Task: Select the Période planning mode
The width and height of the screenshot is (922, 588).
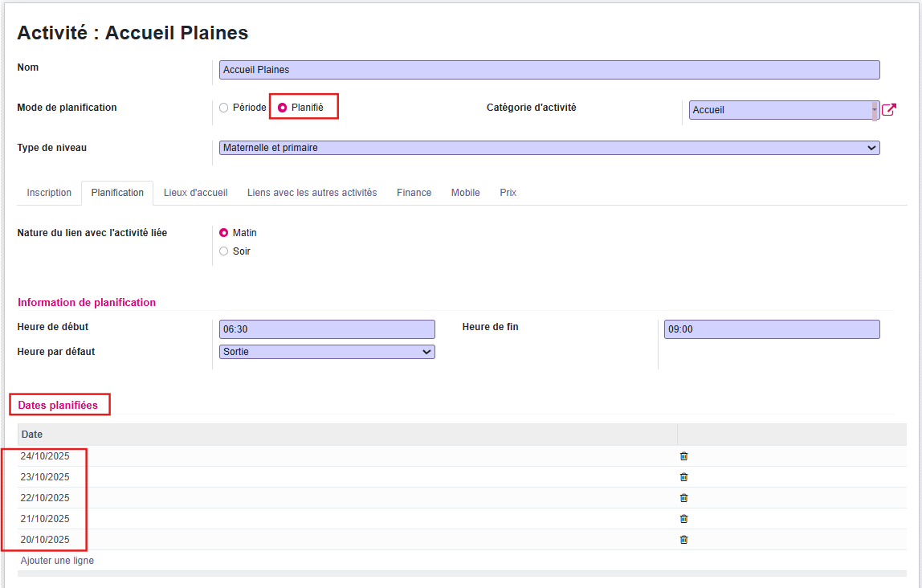Action: click(224, 108)
